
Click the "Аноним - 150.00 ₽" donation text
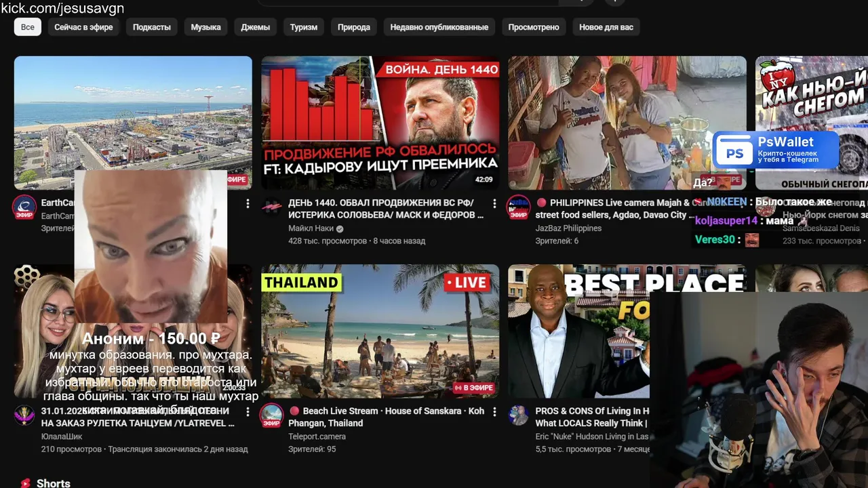[x=151, y=339]
